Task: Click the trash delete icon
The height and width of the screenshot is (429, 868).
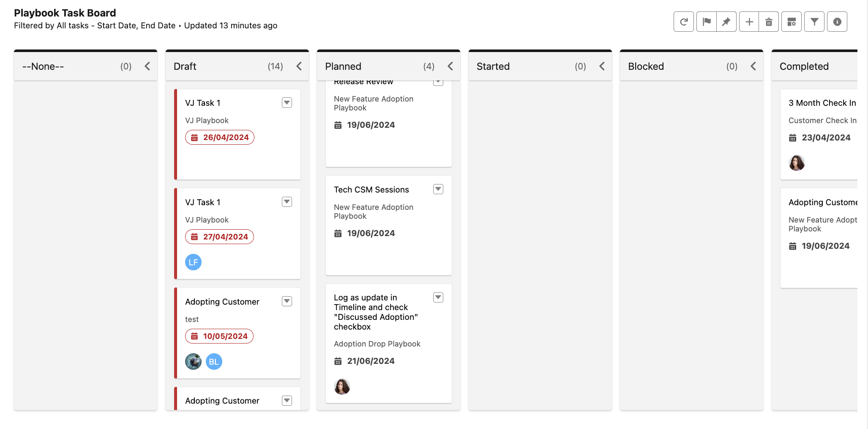Action: pos(769,22)
